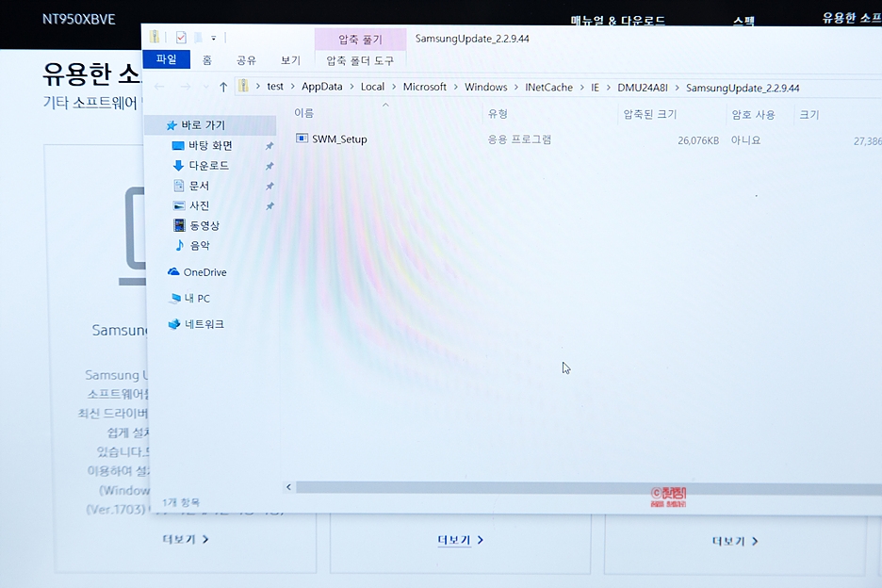Open 바탕 화면 in the navigation pane
Screen dimensions: 882x588
[x=210, y=145]
